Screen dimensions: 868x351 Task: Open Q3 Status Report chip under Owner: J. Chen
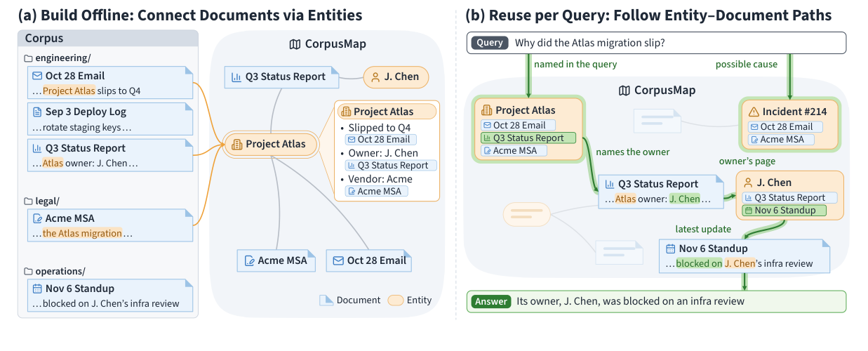(x=391, y=166)
